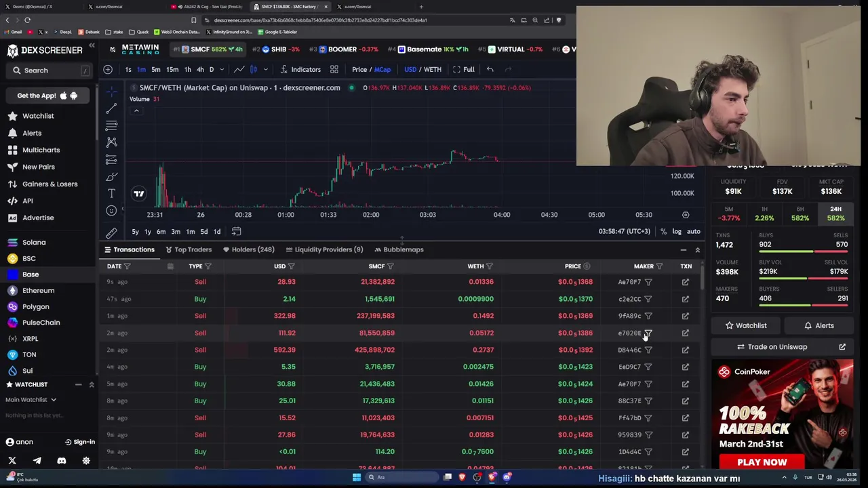Viewport: 868px width, 488px height.
Task: Switch to the Top Traders tab
Action: (189, 249)
